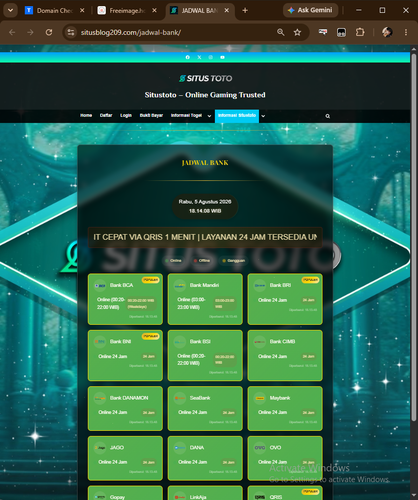Click the Bank CIMB logo icon

click(x=260, y=342)
